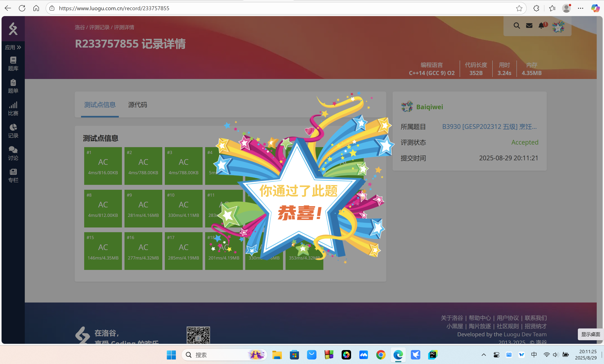Open Microsoft Store from taskbar
This screenshot has height=364, width=604.
(x=294, y=355)
